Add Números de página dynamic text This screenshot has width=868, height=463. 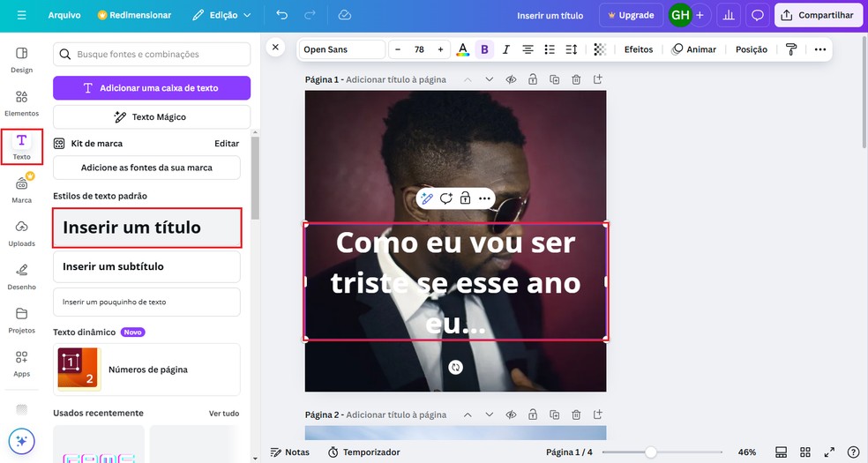(146, 370)
